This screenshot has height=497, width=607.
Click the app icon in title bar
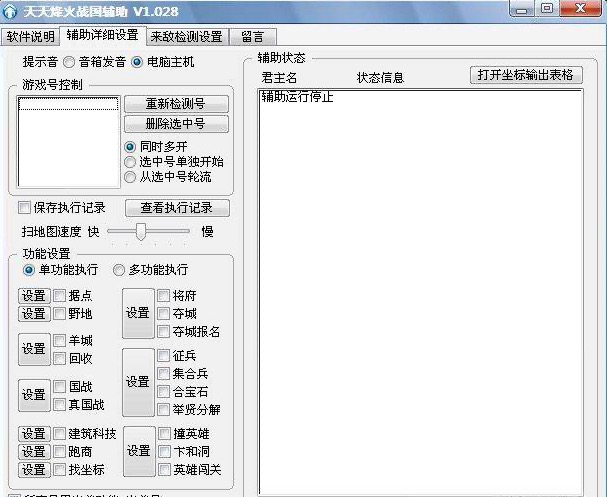10,11
